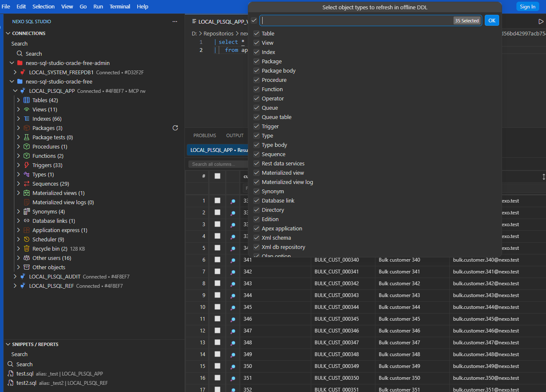Click the 35 Selected badge
546x392 pixels.
(x=467, y=21)
